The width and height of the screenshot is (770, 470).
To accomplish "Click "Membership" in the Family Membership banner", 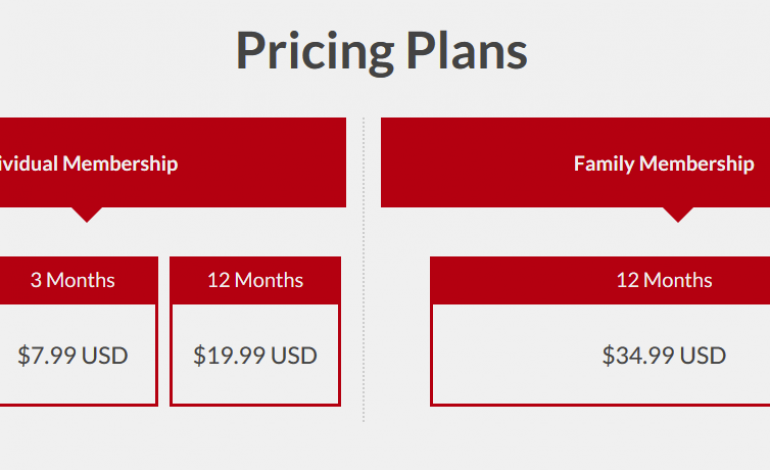I will tap(696, 163).
